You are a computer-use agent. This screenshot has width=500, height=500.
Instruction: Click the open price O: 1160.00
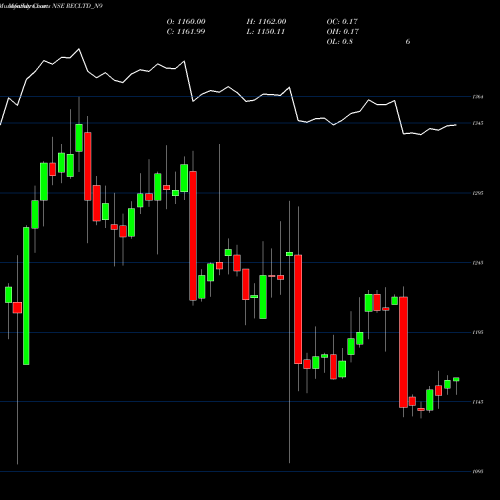[186, 22]
